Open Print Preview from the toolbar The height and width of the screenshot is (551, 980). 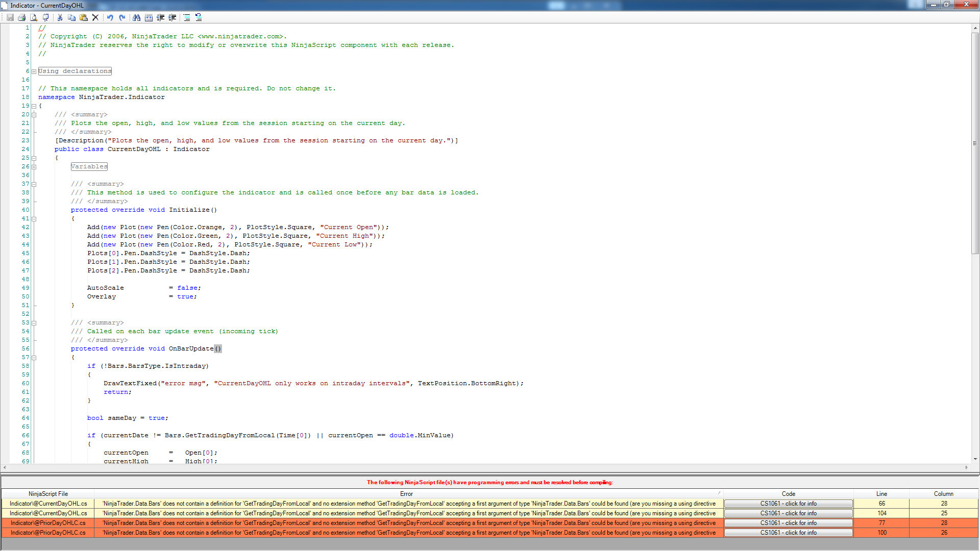click(34, 17)
